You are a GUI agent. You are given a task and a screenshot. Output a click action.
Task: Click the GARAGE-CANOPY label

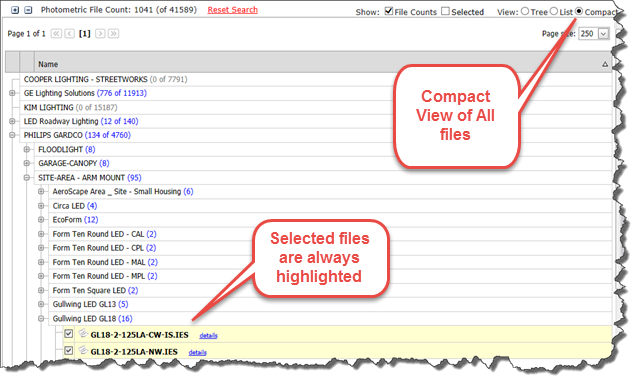67,163
